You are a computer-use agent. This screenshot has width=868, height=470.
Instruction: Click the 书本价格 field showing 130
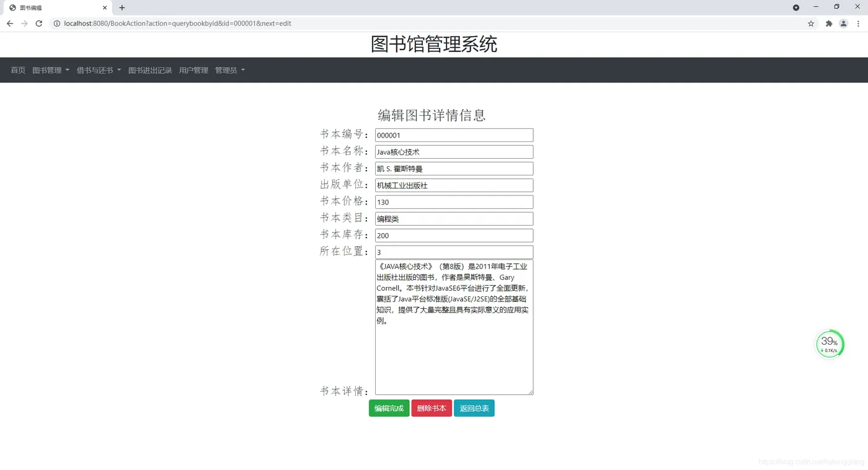[454, 202]
